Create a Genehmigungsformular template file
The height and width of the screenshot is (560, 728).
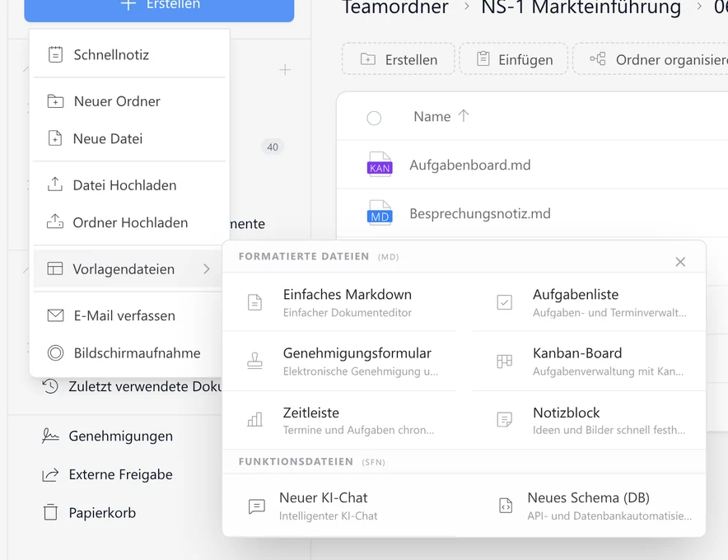coord(341,362)
